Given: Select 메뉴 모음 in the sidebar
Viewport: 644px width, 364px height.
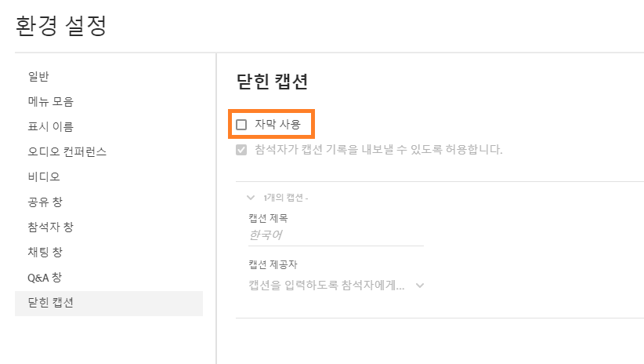Looking at the screenshot, I should coord(51,101).
